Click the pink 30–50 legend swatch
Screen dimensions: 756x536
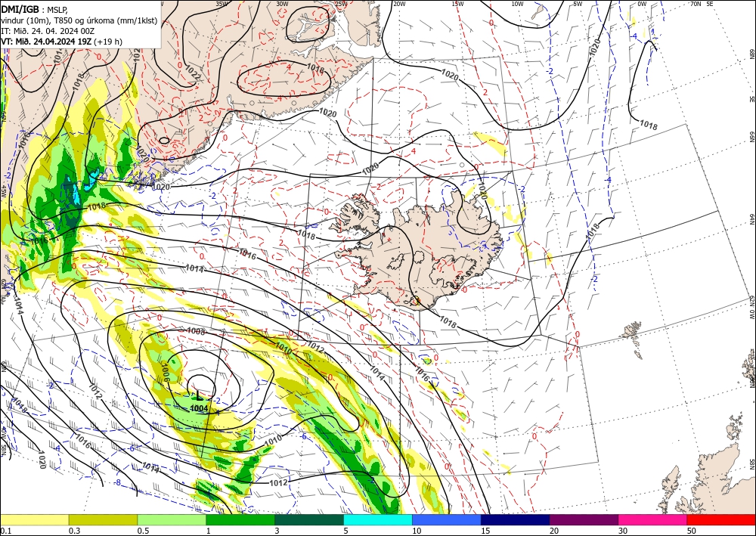pos(653,519)
